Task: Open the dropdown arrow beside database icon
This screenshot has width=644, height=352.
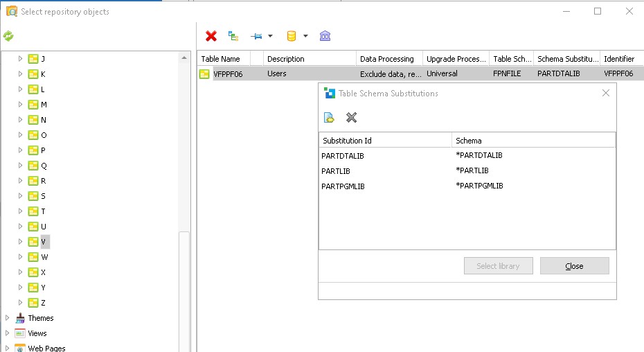Action: pyautogui.click(x=305, y=36)
